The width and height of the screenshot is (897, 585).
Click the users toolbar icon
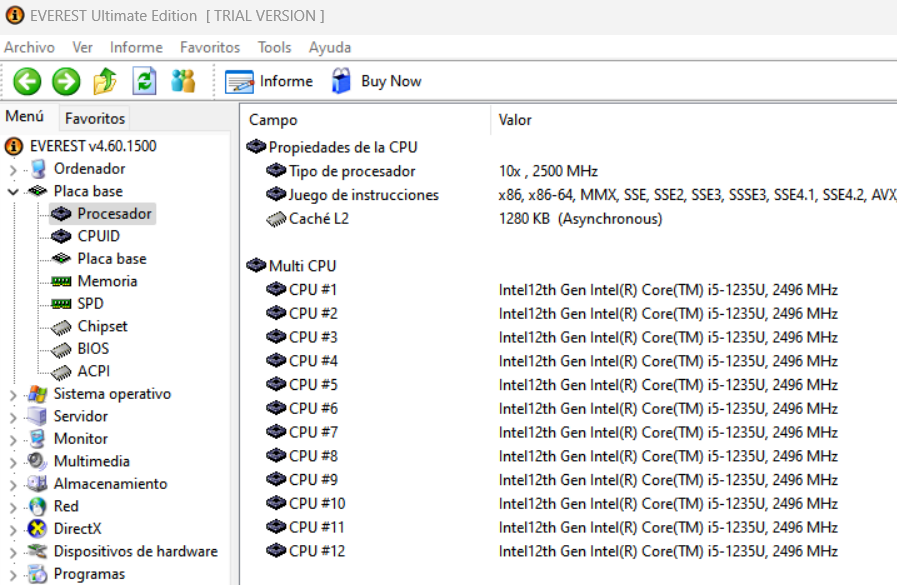click(x=183, y=81)
